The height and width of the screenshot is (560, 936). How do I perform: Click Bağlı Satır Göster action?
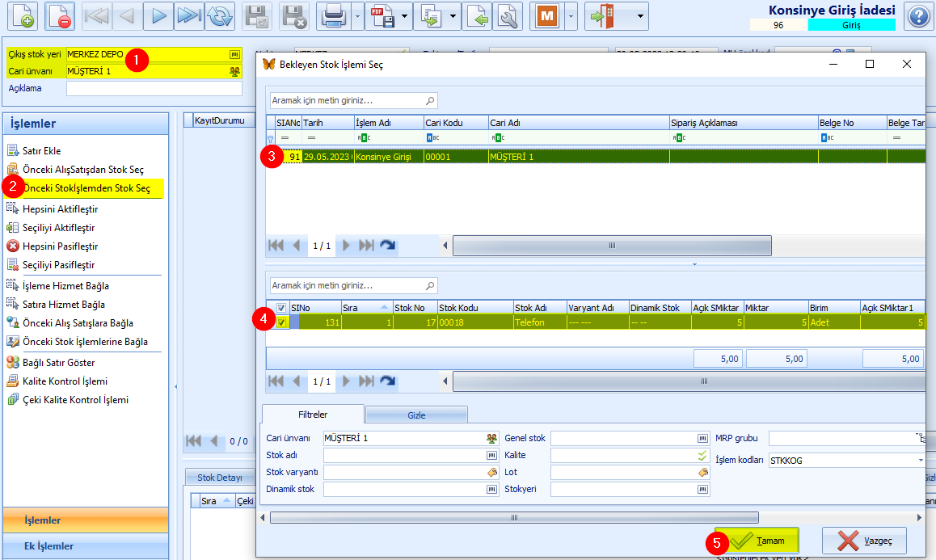click(58, 363)
